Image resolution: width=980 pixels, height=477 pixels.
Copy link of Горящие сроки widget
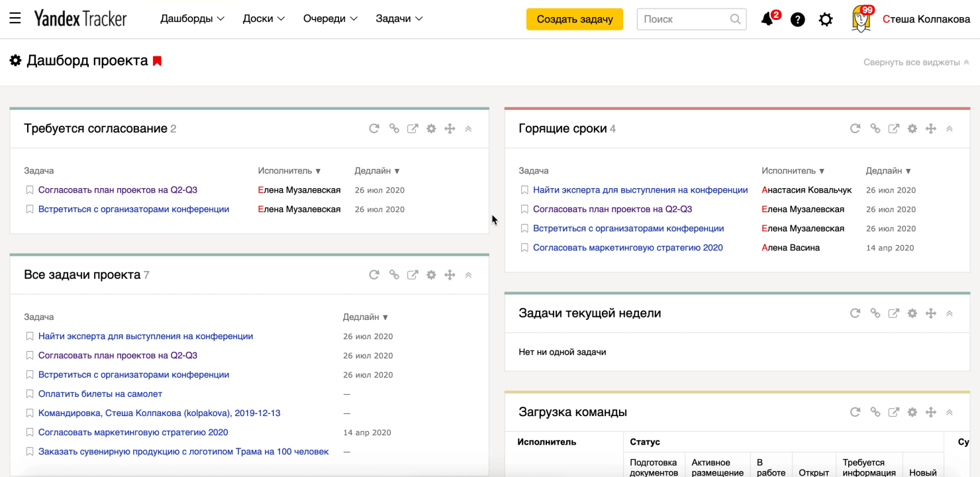pyautogui.click(x=875, y=129)
